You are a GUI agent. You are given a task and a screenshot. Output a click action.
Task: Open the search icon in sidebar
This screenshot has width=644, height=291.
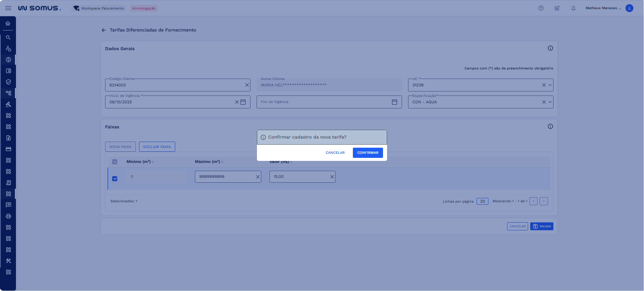(x=8, y=38)
